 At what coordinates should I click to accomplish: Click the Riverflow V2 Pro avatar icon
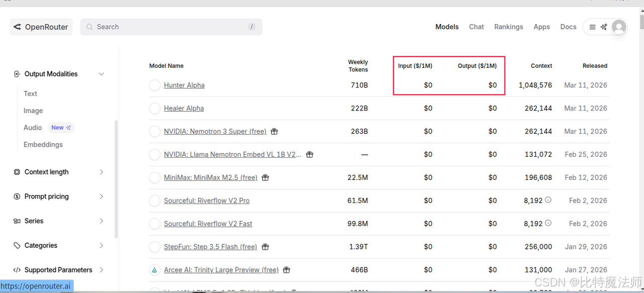coord(154,201)
